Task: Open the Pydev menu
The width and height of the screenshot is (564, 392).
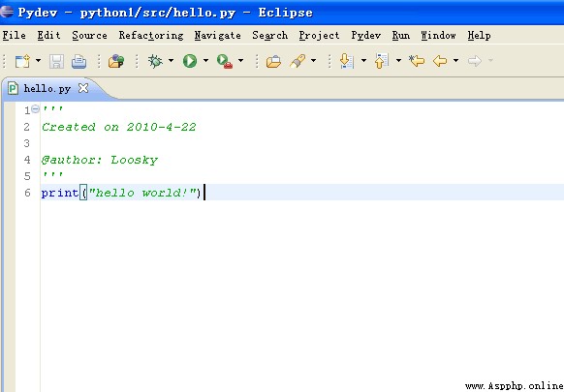Action: pyautogui.click(x=365, y=36)
